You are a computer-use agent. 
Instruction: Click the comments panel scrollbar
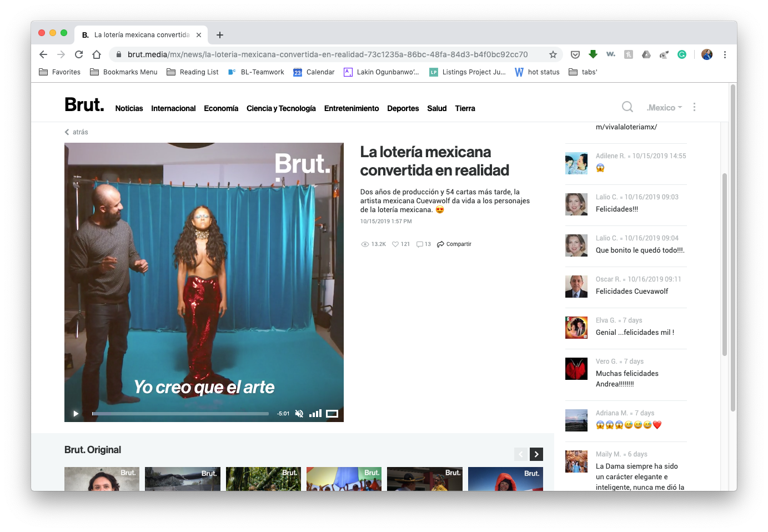(x=724, y=265)
